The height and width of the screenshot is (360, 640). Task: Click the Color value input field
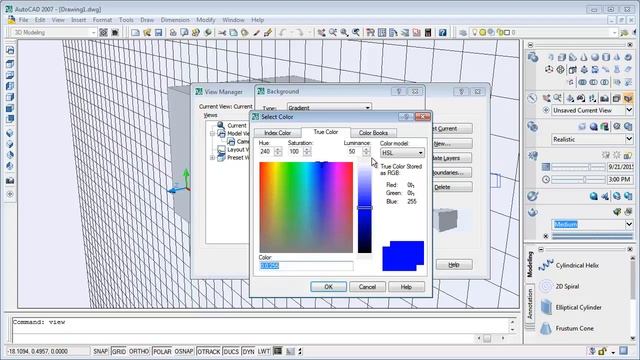tap(306, 266)
